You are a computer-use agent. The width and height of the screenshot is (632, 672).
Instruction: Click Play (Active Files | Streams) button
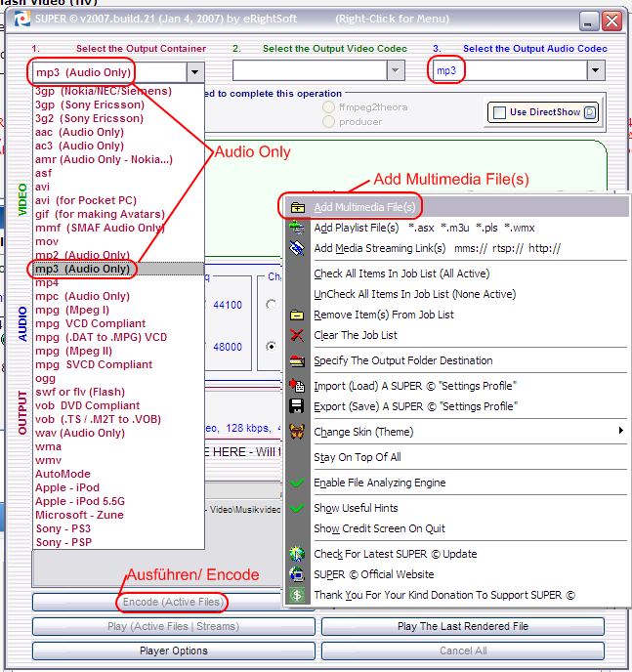[173, 626]
